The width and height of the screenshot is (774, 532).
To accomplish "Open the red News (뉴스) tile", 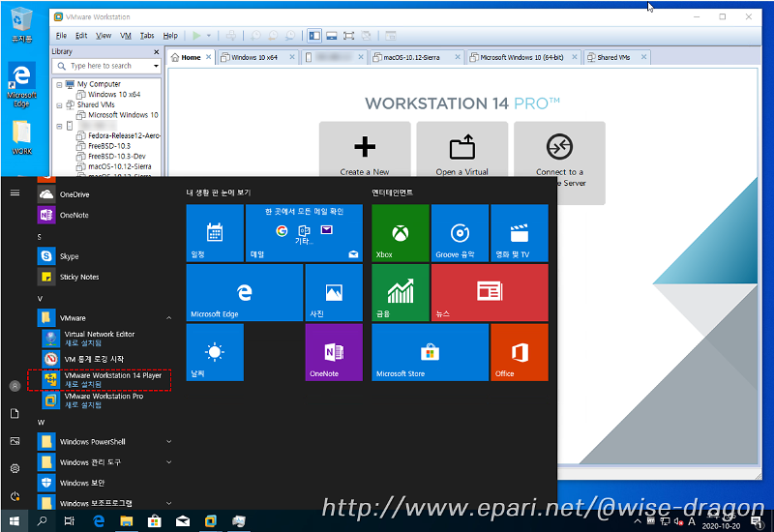I will point(490,293).
